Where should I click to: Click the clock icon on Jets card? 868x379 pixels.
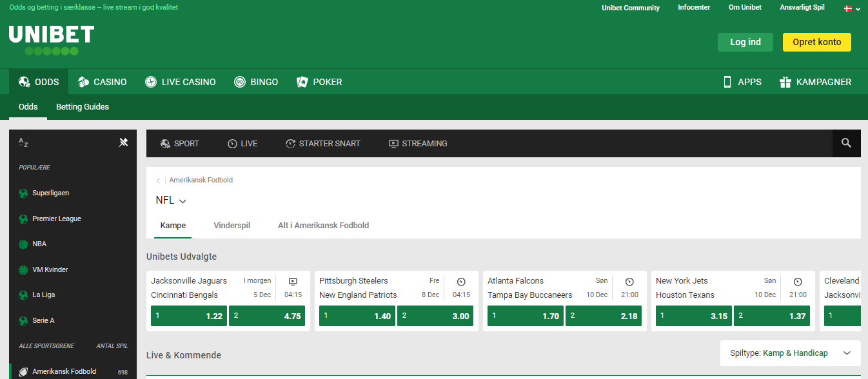point(798,282)
